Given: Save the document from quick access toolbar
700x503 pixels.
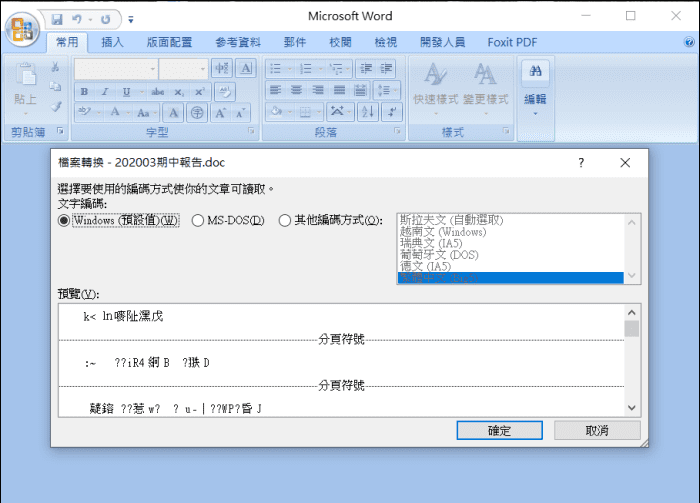Looking at the screenshot, I should click(x=57, y=19).
